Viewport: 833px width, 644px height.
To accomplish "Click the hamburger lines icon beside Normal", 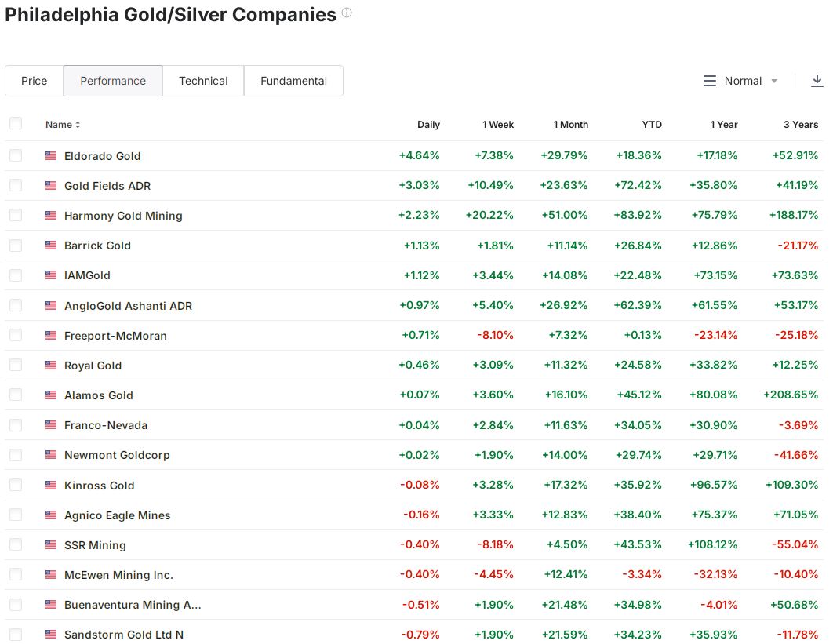I will pos(710,81).
